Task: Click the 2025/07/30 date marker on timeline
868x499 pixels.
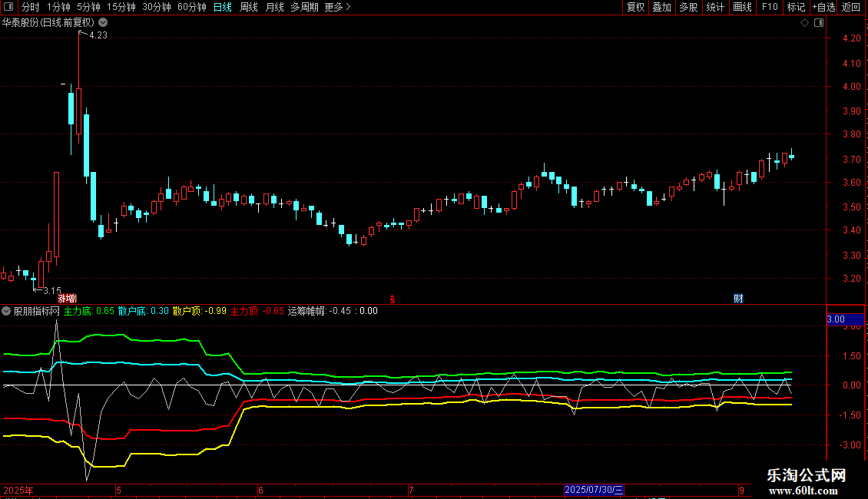Action: pos(594,490)
